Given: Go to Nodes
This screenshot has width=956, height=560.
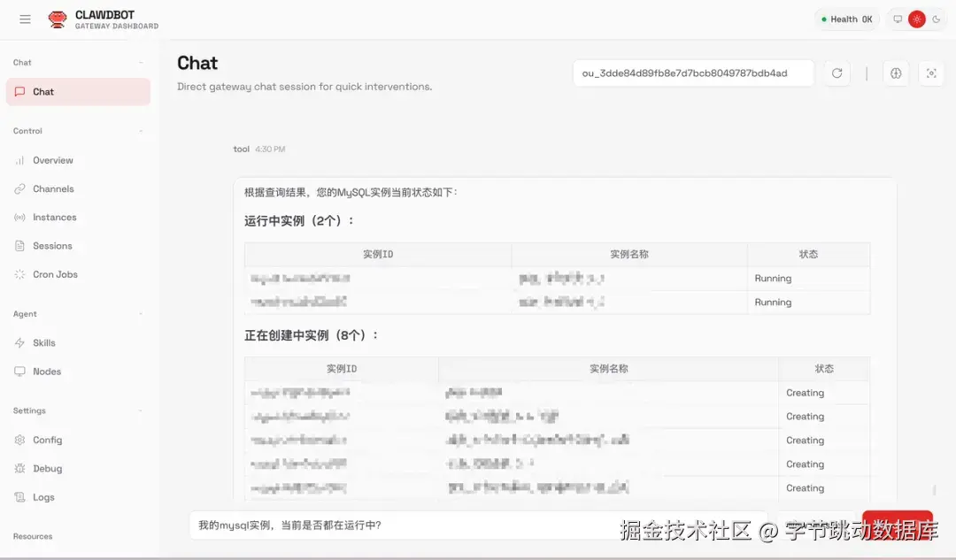Looking at the screenshot, I should pyautogui.click(x=78, y=372).
